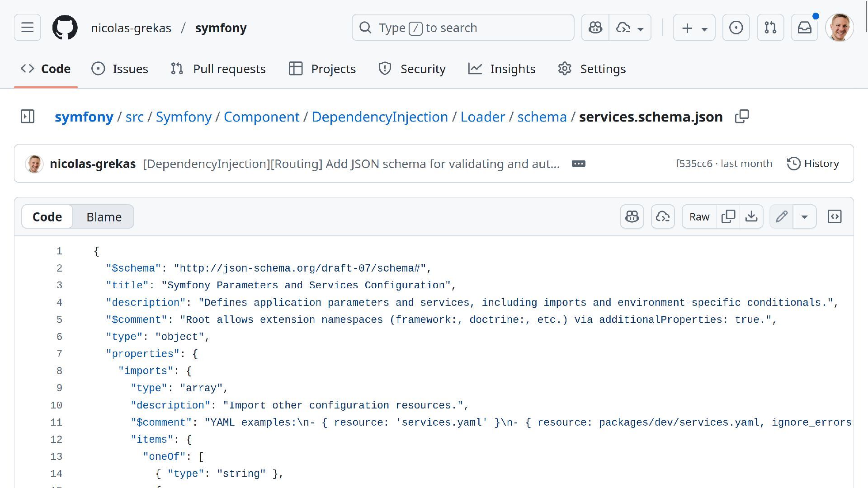Focus the search input field
The image size is (868, 488).
pos(463,28)
